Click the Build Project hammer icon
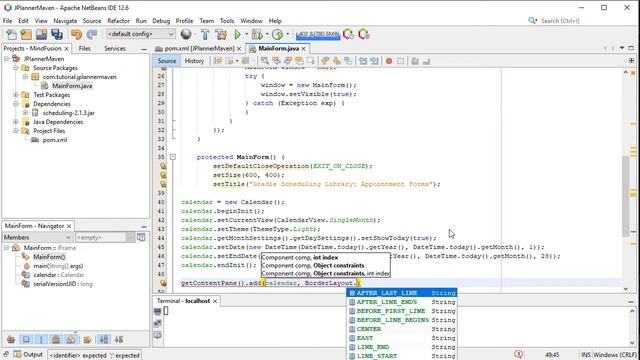Viewport: 640px width, 360px height. pyautogui.click(x=205, y=34)
